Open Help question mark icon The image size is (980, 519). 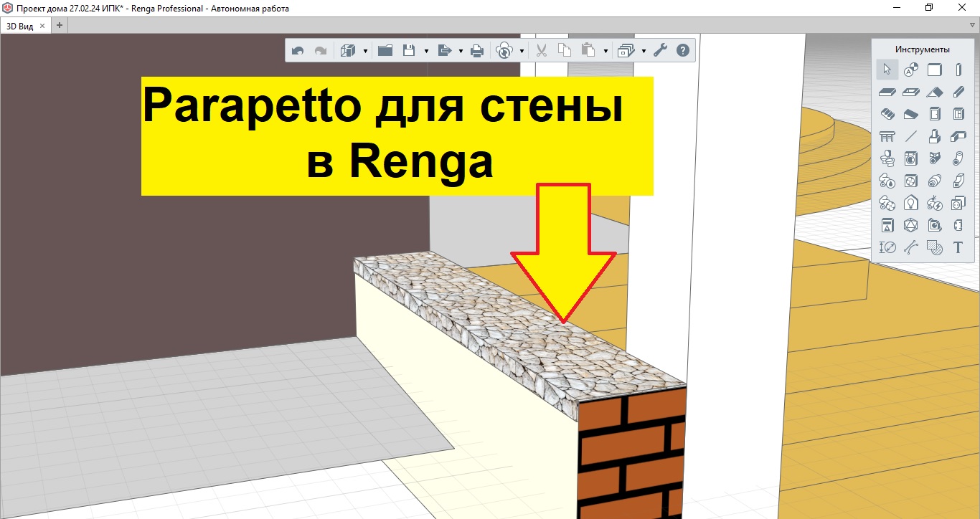point(683,51)
